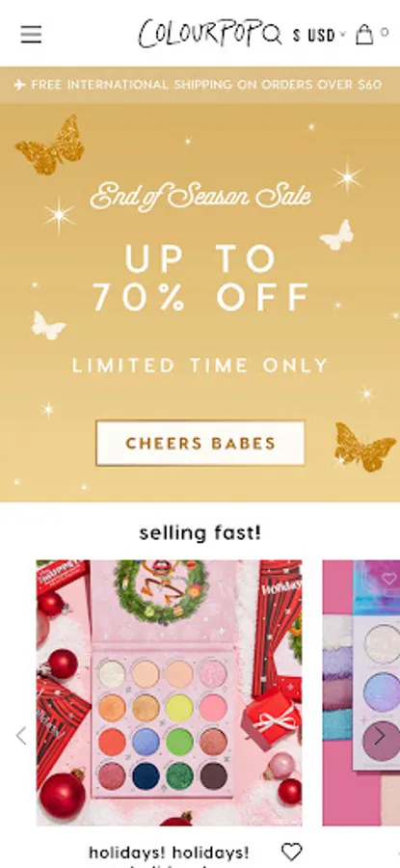Image resolution: width=400 pixels, height=868 pixels.
Task: Click the cart item count 0
Action: [385, 33]
